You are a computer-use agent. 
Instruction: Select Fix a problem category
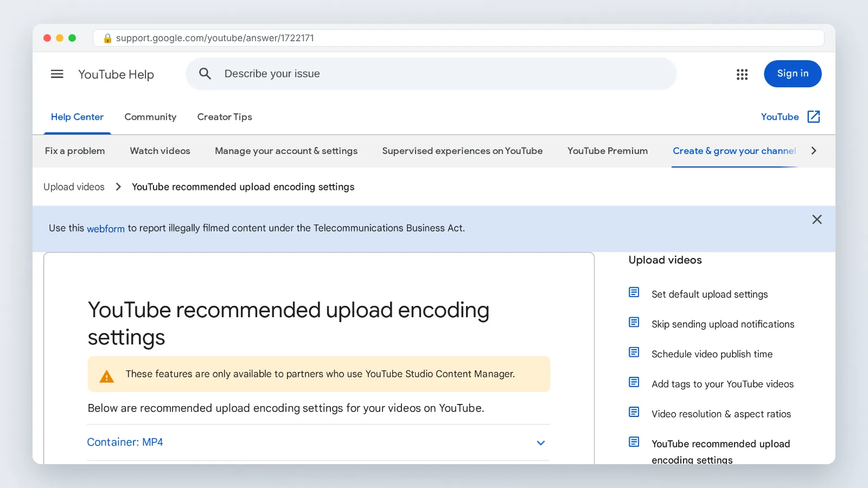[75, 151]
